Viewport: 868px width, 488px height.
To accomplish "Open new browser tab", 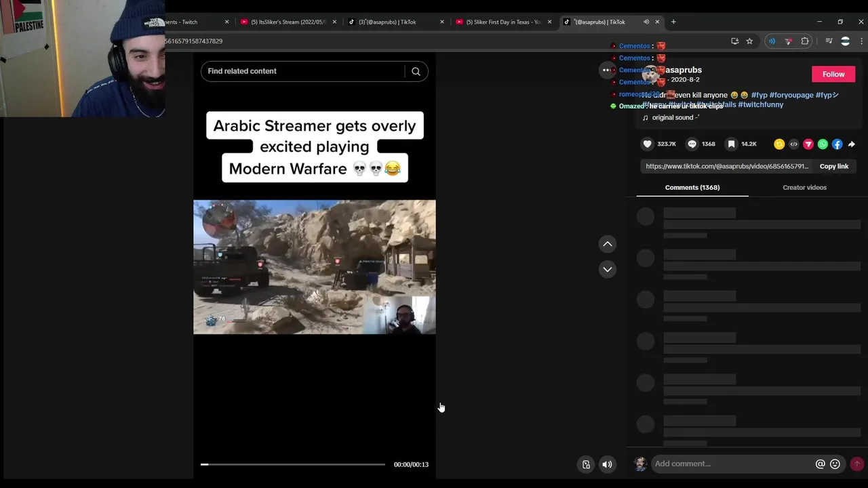I will pyautogui.click(x=673, y=22).
